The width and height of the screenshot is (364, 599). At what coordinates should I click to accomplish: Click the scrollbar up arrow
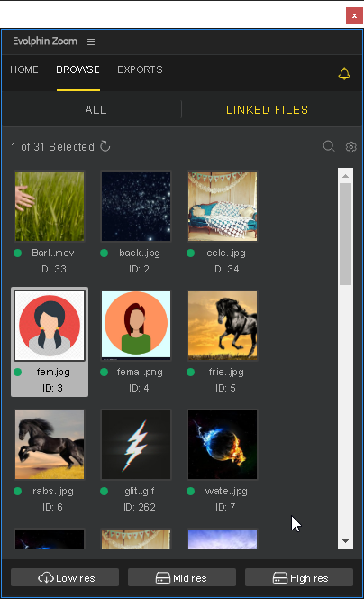(x=346, y=176)
